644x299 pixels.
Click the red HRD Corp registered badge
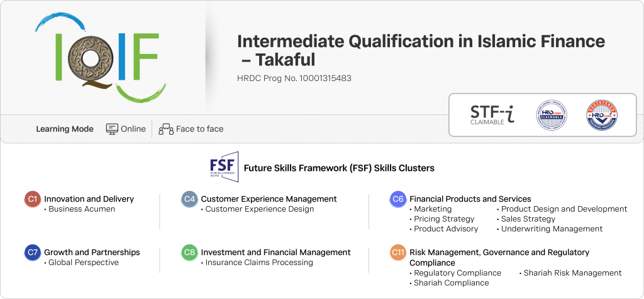601,116
